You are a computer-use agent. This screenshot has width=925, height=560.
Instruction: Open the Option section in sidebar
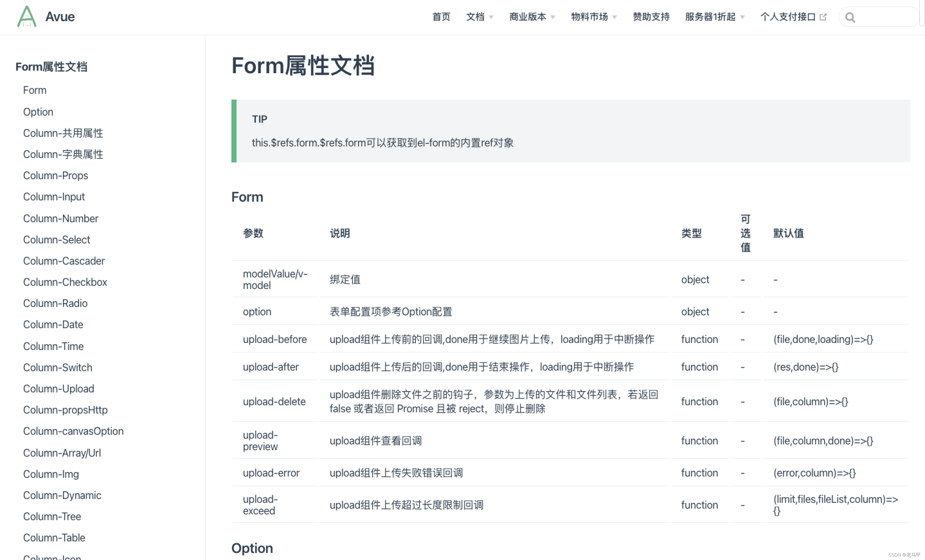(x=38, y=111)
